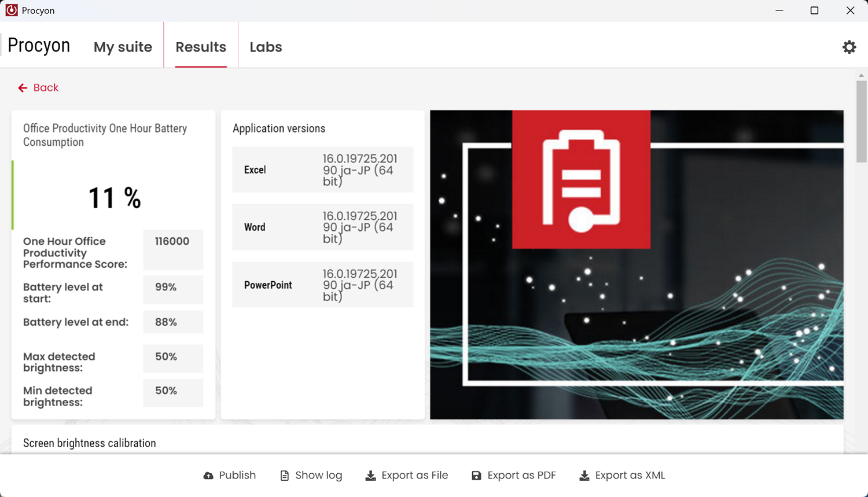Click the benchmark hero image

tap(637, 264)
